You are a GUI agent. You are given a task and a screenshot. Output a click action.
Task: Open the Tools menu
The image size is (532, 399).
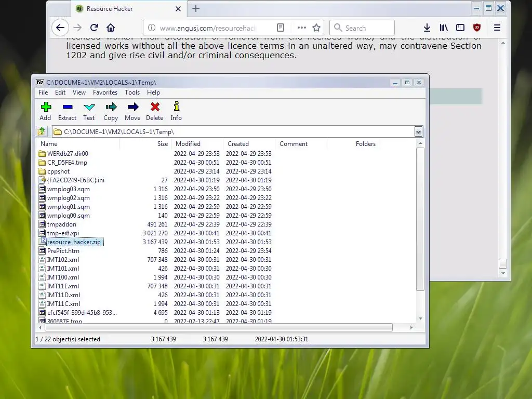tap(132, 92)
